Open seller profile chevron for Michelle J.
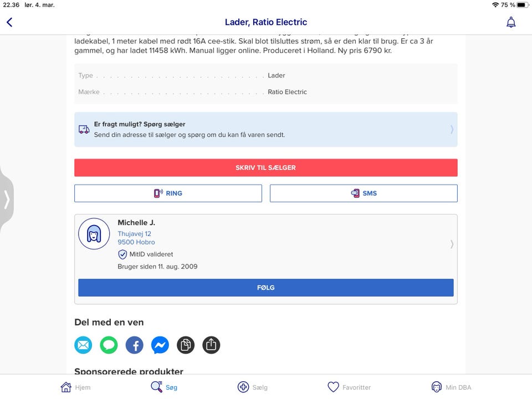Viewport: 532px width, 399px height. pos(452,244)
